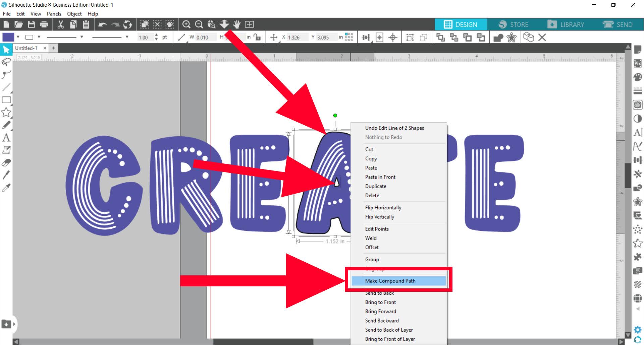The image size is (644, 345).
Task: Select the Eraser tool
Action: (x=6, y=162)
